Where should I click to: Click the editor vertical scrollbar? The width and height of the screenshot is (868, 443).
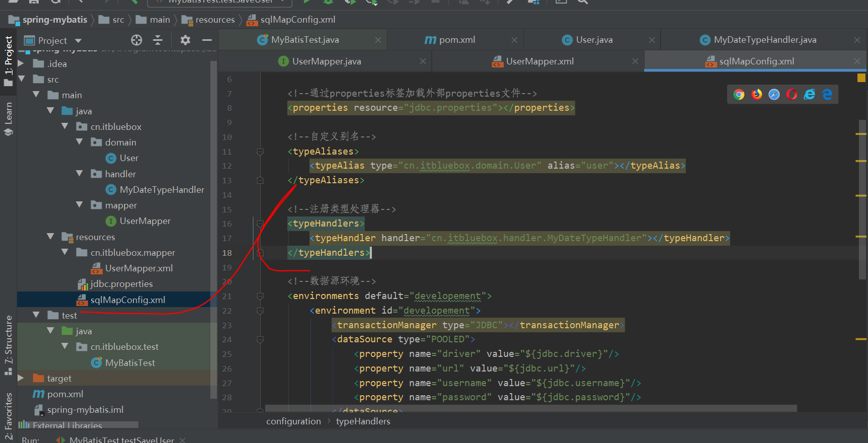pos(862,199)
